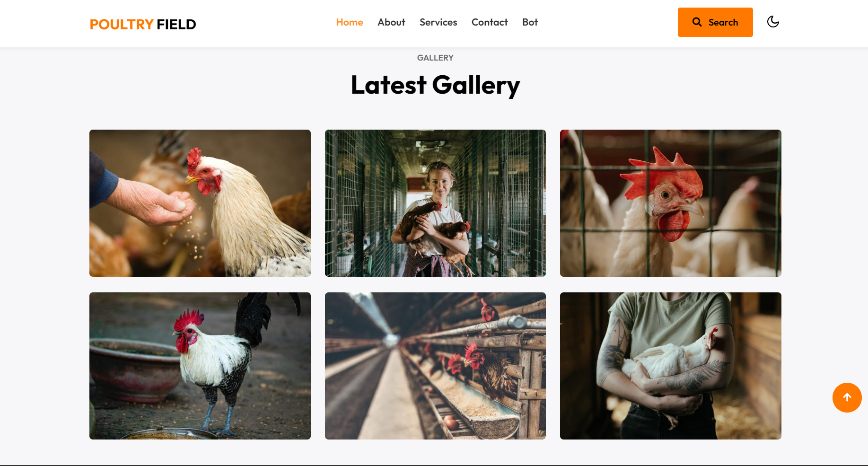Screen dimensions: 868x466
Task: Click the orange POULTRY word in the logo
Action: click(x=122, y=24)
